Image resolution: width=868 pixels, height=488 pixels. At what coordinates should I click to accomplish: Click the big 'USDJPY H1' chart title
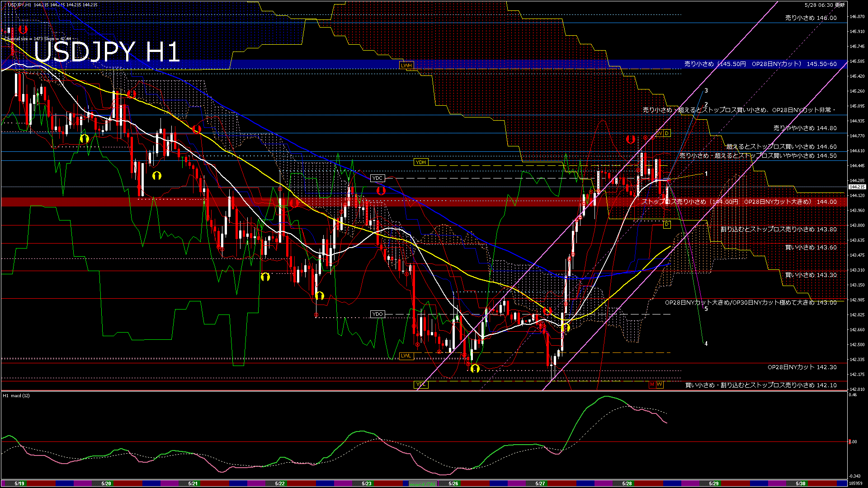click(107, 52)
